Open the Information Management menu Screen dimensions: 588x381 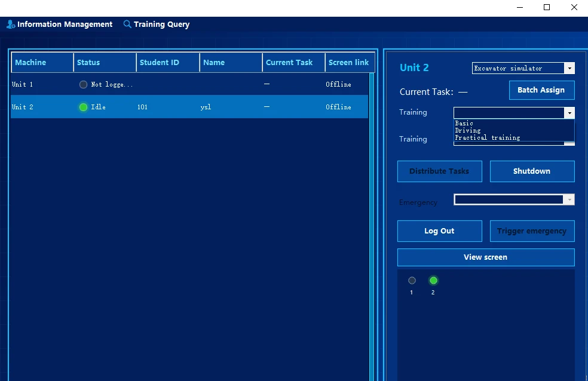coord(60,24)
